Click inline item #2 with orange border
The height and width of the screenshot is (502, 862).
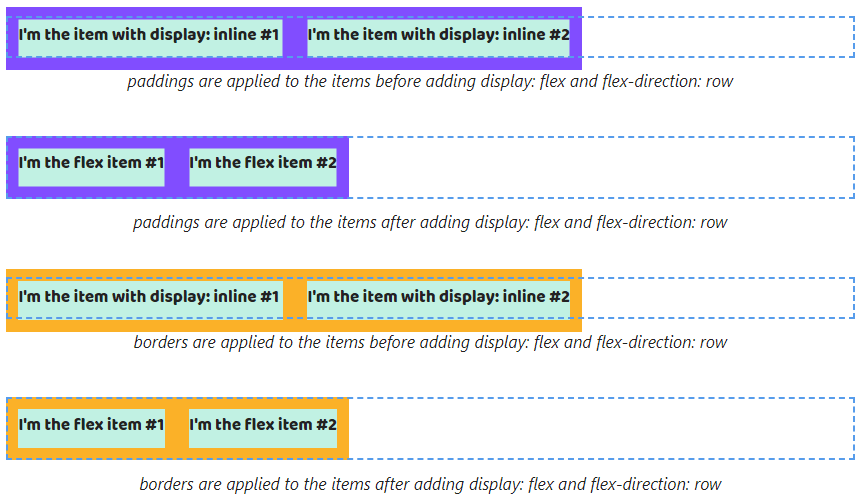438,298
